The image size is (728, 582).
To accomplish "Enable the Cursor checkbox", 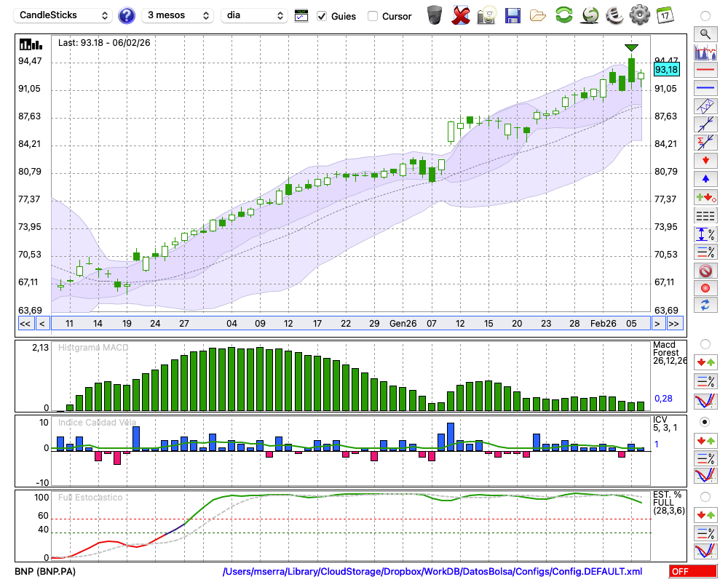I will 373,16.
